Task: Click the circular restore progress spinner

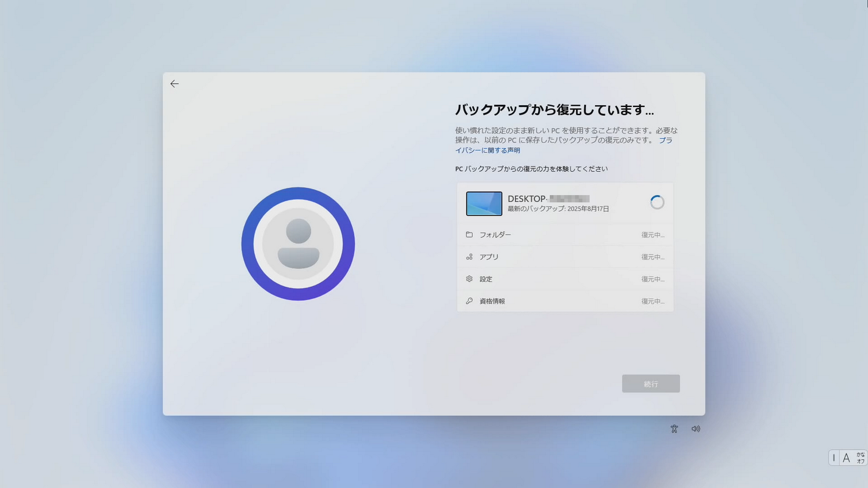Action: click(x=656, y=202)
